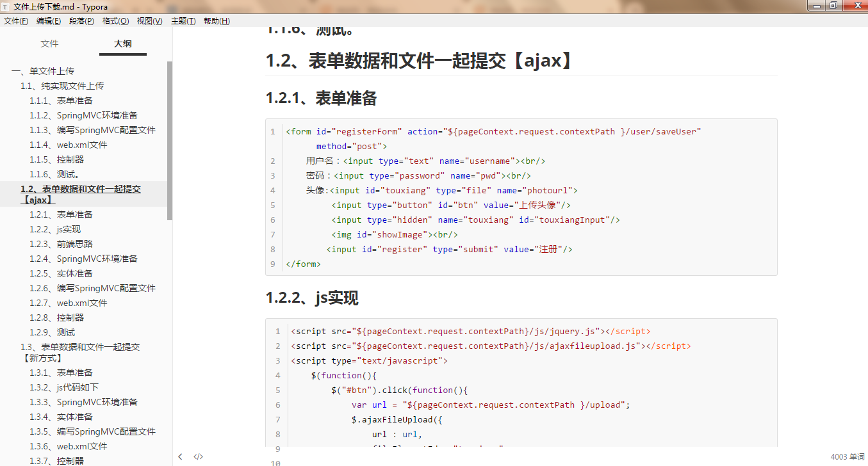The image size is (868, 466).
Task: Jump to outline item 1.2.2、js实现
Action: (x=55, y=229)
